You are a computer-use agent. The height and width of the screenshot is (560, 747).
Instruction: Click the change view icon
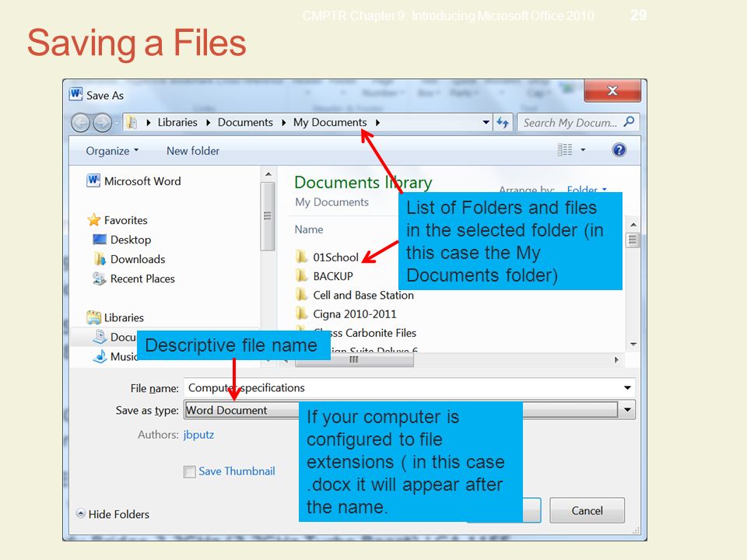point(565,150)
